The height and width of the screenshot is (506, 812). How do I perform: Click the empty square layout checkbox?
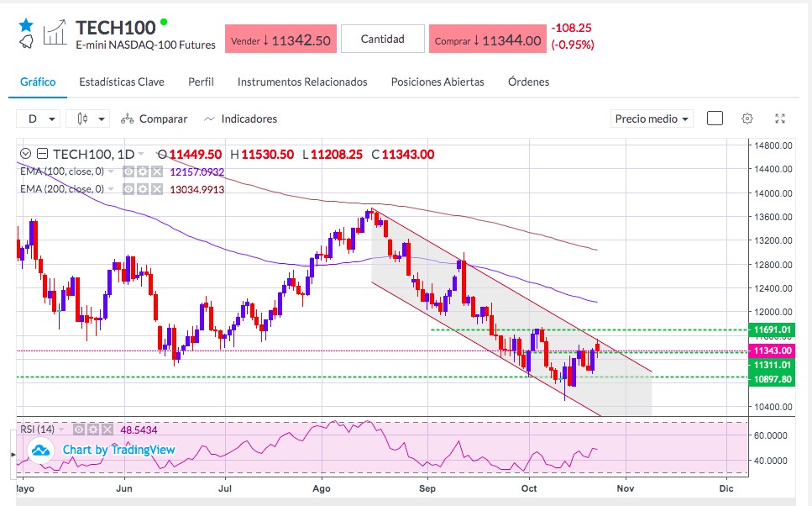click(x=715, y=119)
